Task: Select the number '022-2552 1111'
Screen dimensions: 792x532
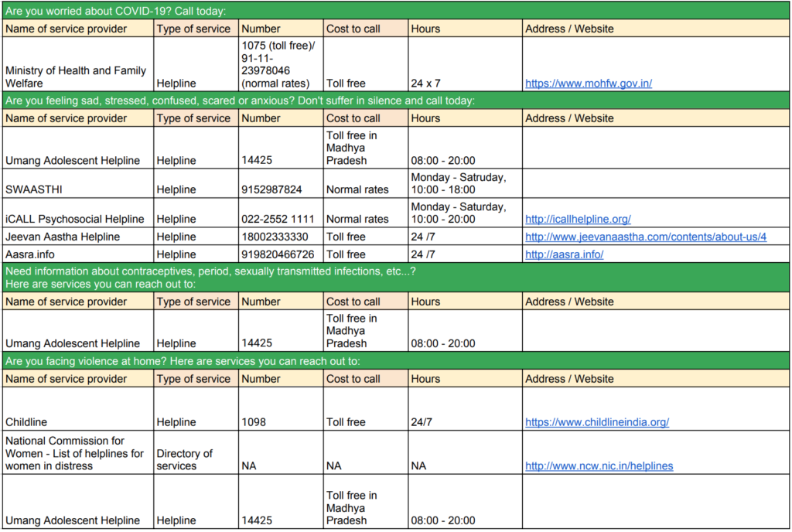Action: (278, 219)
